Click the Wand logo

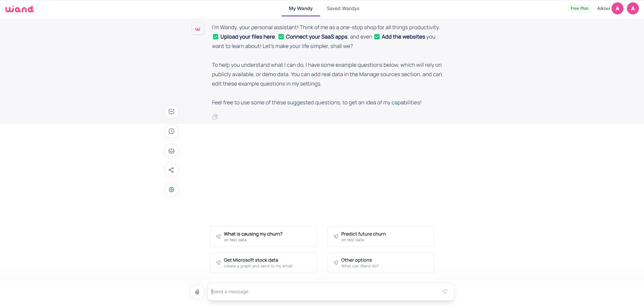point(19,9)
